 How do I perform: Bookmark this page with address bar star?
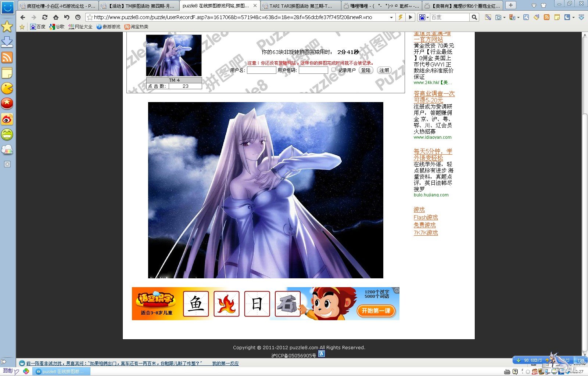(90, 17)
